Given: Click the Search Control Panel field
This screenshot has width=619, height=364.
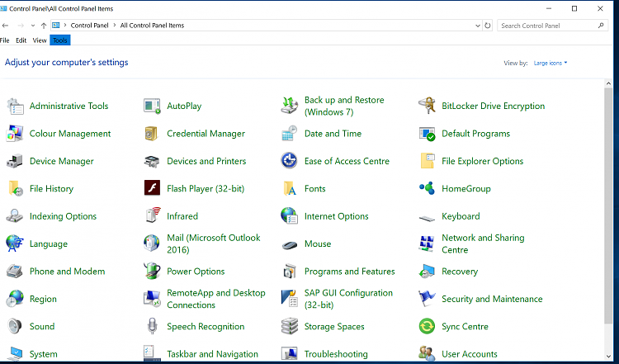Looking at the screenshot, I should click(x=547, y=26).
